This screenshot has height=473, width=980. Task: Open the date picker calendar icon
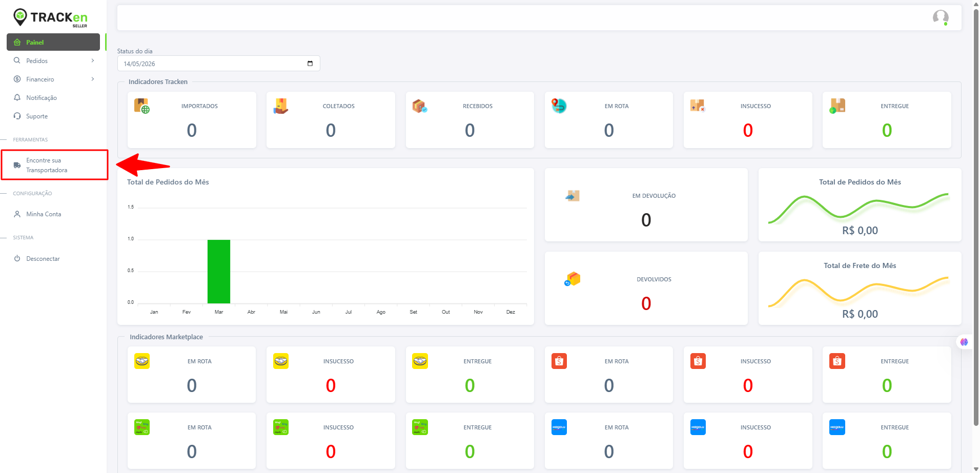310,64
